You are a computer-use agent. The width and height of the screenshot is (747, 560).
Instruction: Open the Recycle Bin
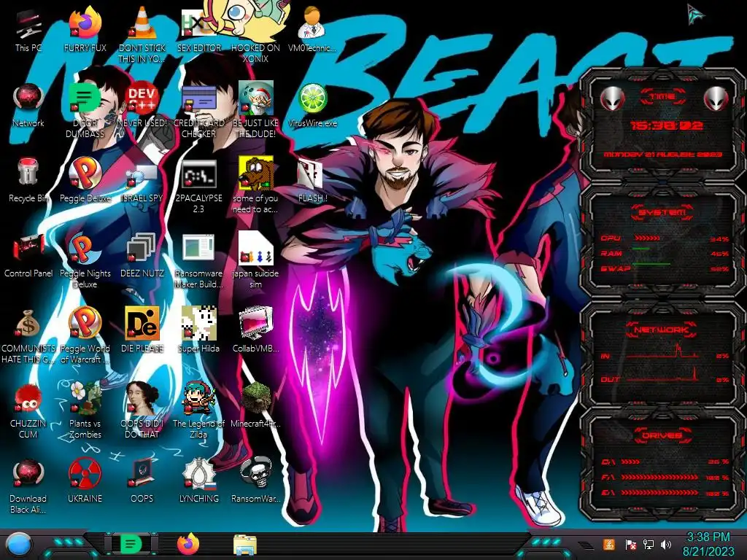tap(28, 172)
